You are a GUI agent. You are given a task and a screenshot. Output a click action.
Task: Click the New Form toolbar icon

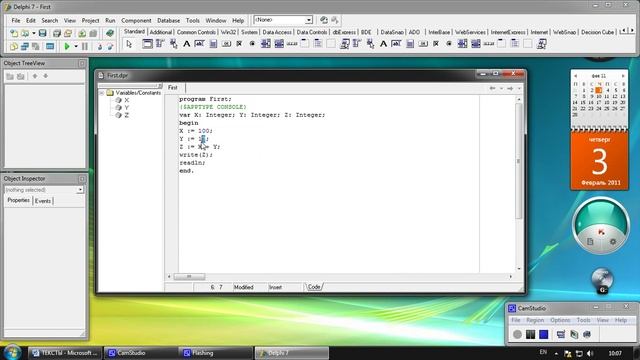point(50,47)
